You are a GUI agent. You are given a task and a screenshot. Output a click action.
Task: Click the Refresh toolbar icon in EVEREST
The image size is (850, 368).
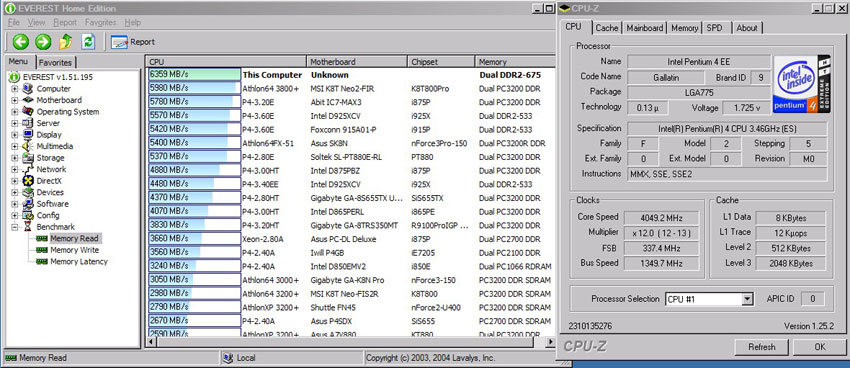88,41
